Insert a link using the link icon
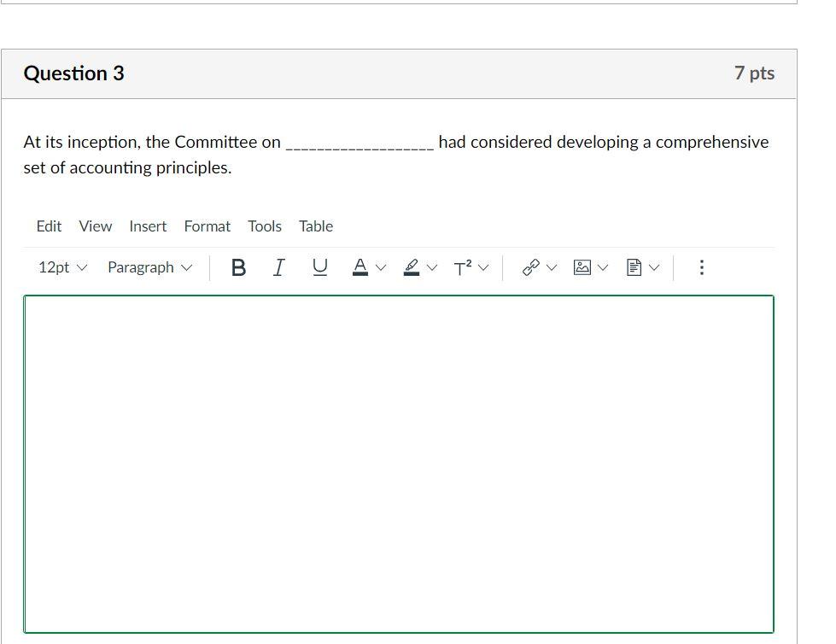The image size is (836, 644). pos(529,267)
